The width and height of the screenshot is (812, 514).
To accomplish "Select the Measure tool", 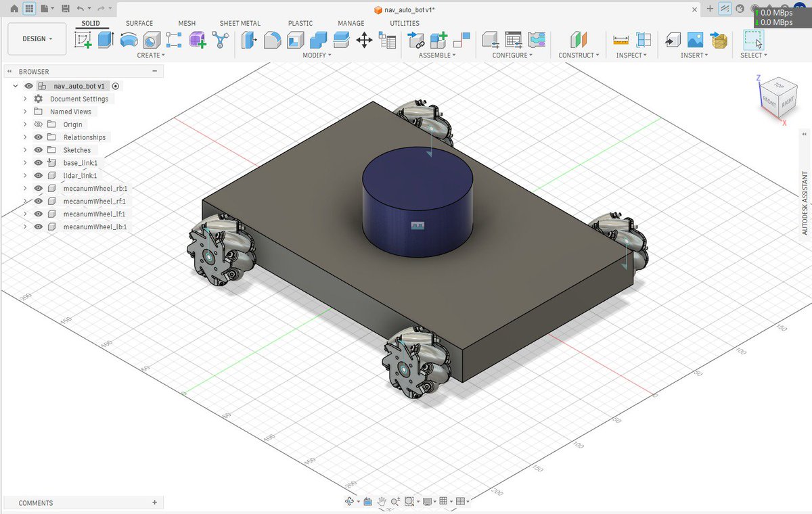I will click(621, 40).
